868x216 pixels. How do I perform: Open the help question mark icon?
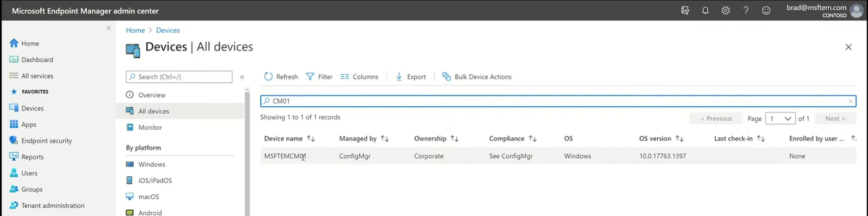pyautogui.click(x=746, y=10)
